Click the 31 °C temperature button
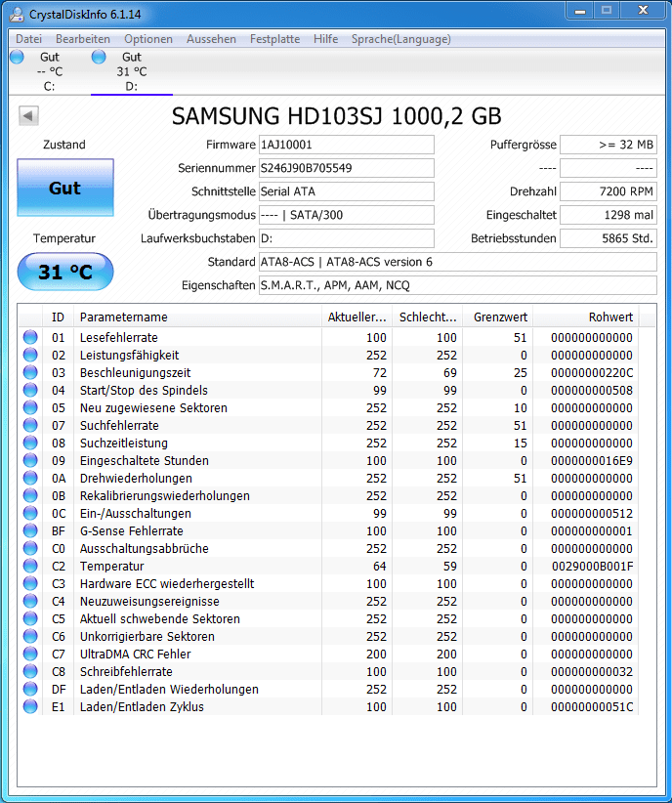This screenshot has height=803, width=672. click(x=65, y=272)
